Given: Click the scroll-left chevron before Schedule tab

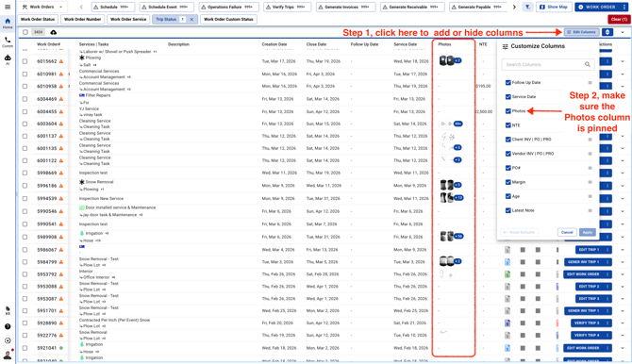Looking at the screenshot, I should (x=81, y=7).
